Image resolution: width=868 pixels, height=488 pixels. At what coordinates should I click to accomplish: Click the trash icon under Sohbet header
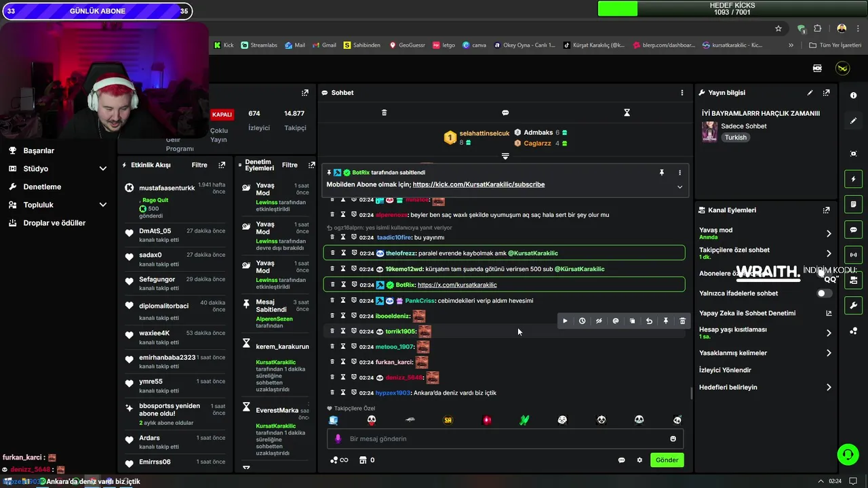384,113
